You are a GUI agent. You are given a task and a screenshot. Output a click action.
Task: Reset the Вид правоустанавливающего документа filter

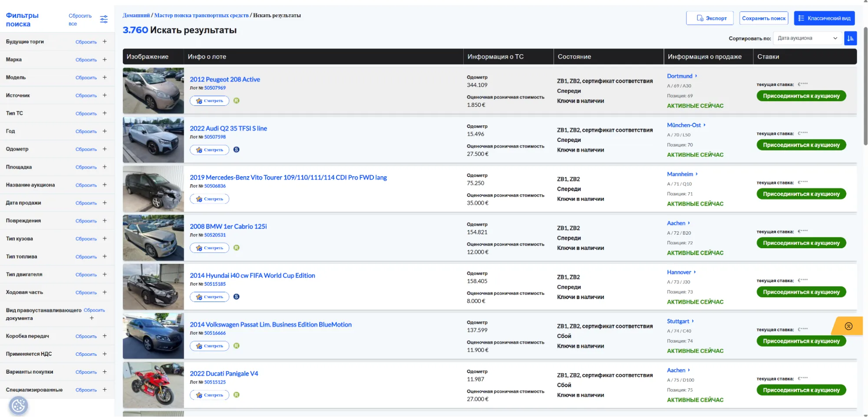click(94, 310)
